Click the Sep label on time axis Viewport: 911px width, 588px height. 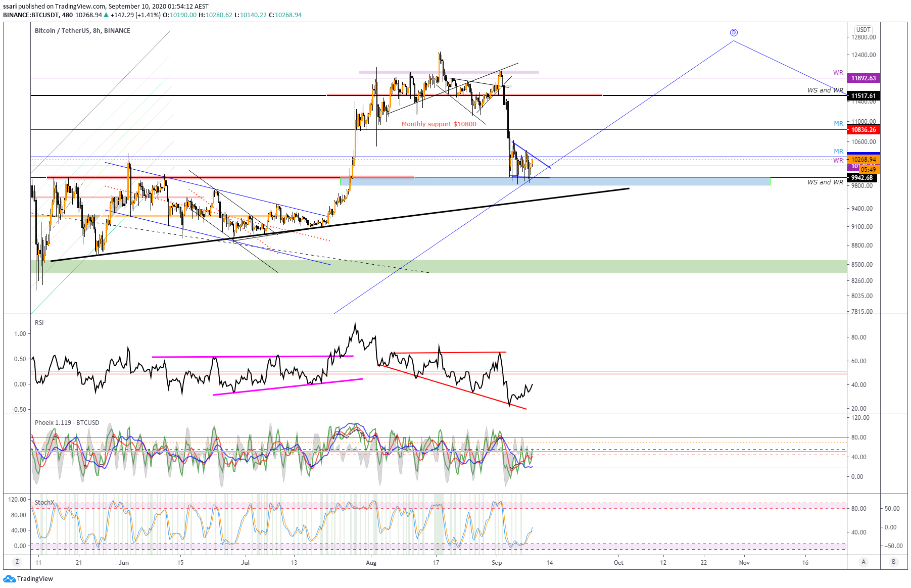tap(497, 563)
